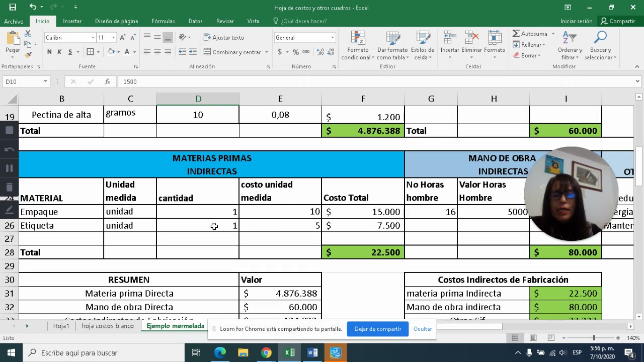644x362 pixels.
Task: Click the zoom slider in status bar
Action: [x=594, y=338]
